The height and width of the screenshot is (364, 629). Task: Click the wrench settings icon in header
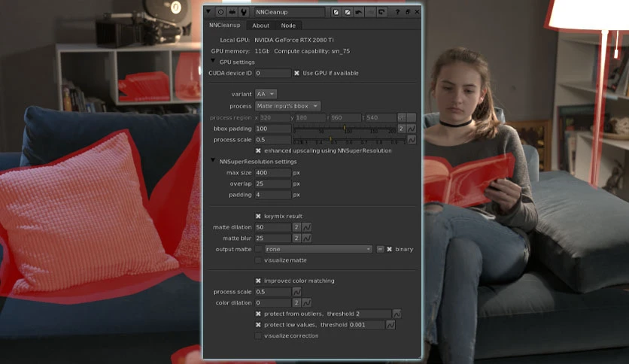tap(244, 12)
